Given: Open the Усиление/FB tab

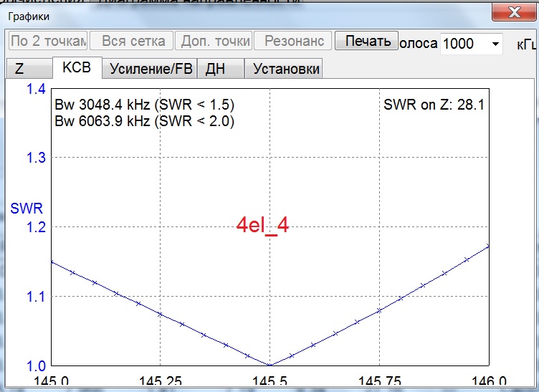Looking at the screenshot, I should point(150,69).
